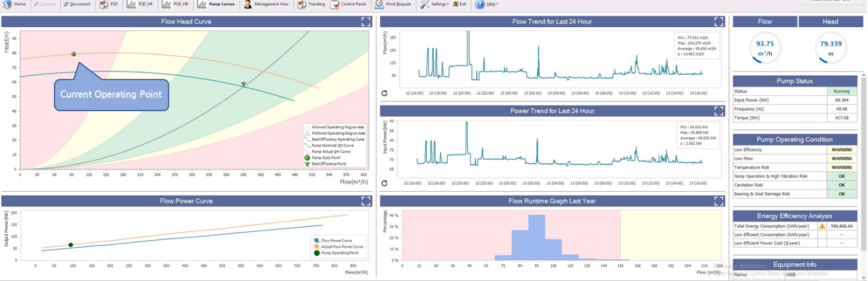Refresh the Flow Trend chart
Screen dimensions: 868x281
[x=385, y=93]
